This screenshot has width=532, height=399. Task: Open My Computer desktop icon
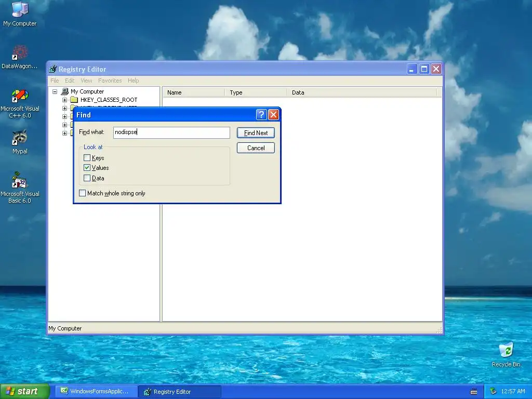pyautogui.click(x=20, y=14)
